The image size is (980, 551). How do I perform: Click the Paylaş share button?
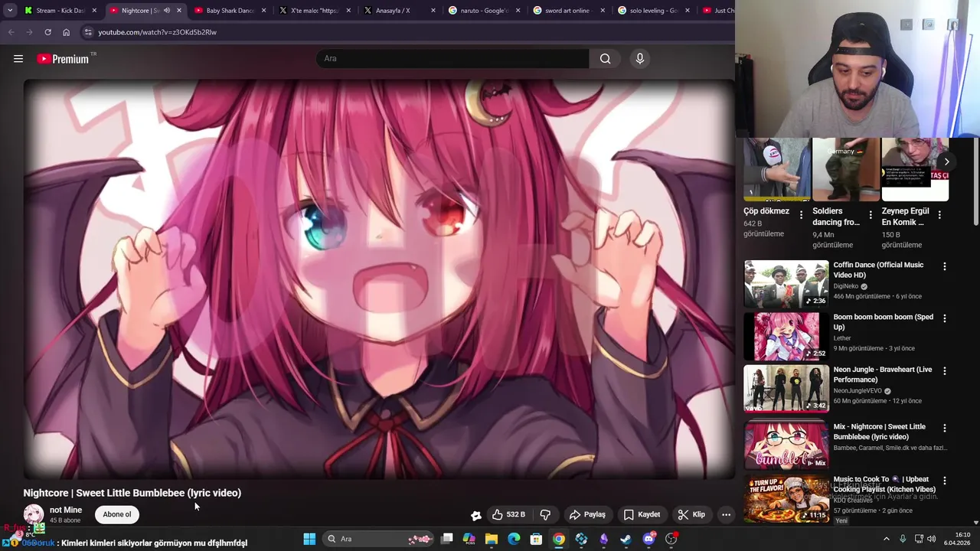pyautogui.click(x=587, y=514)
